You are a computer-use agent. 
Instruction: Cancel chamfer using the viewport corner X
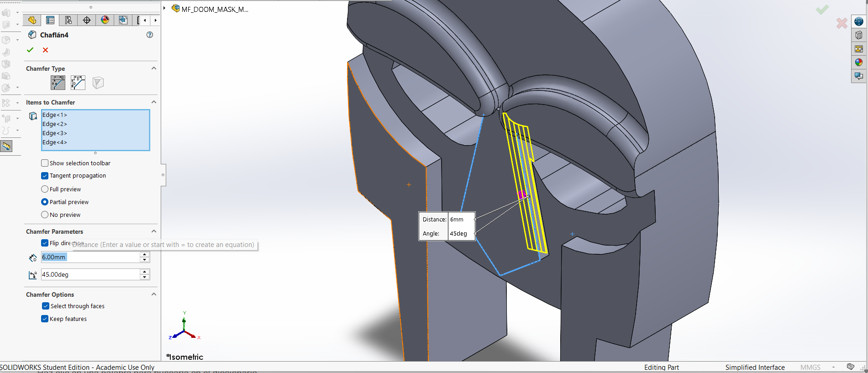[x=842, y=23]
